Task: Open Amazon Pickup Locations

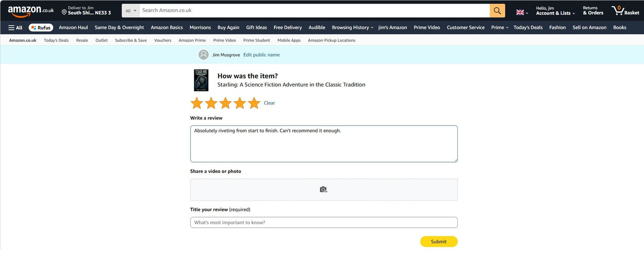Action: [332, 40]
